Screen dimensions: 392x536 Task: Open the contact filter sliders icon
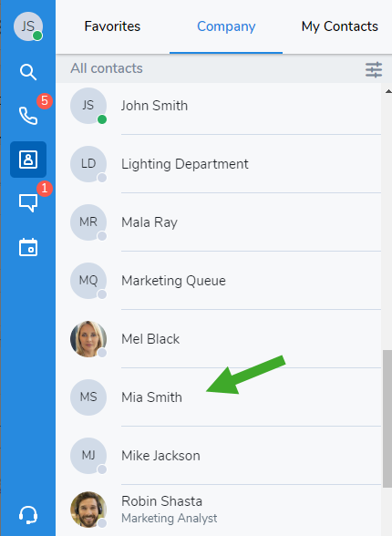374,69
